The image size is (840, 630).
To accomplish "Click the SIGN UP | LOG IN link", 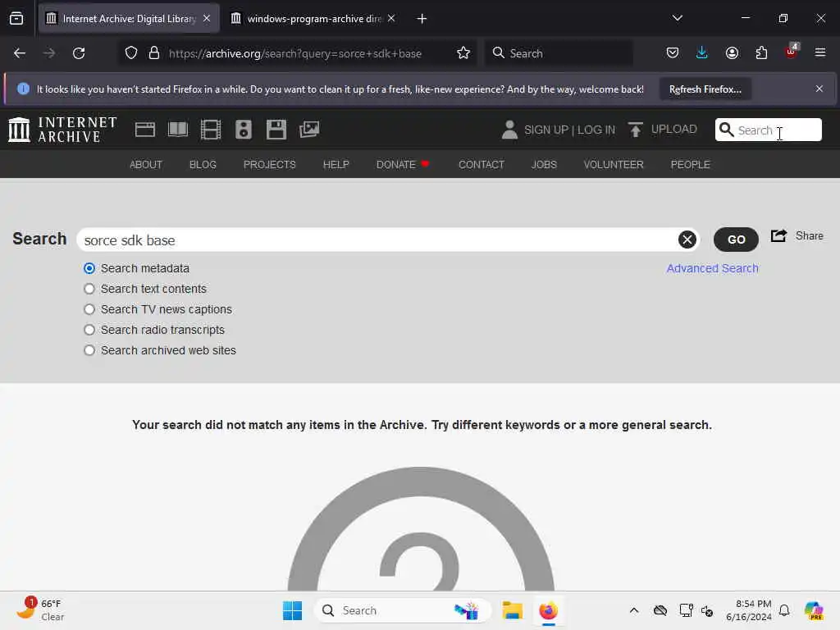I will pyautogui.click(x=569, y=130).
